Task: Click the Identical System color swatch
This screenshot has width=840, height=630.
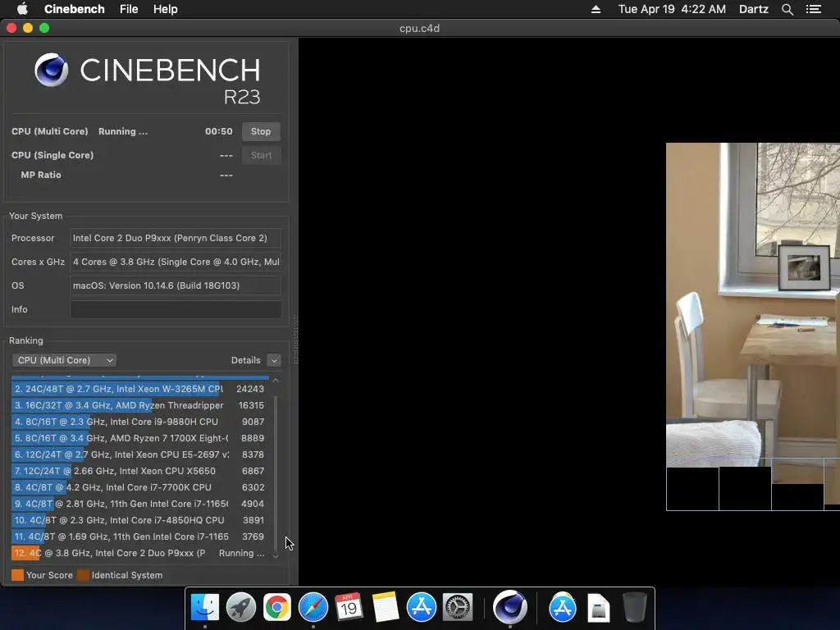Action: (x=83, y=575)
